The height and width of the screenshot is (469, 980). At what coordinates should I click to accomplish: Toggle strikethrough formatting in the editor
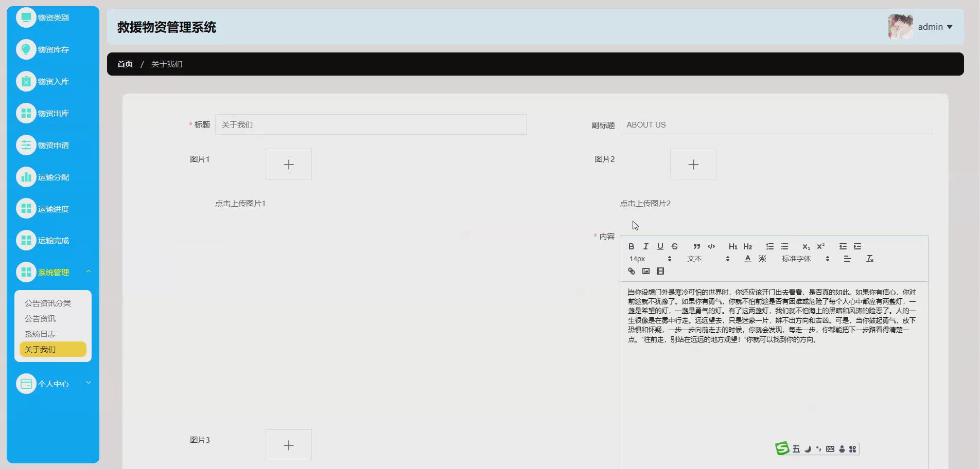coord(675,246)
